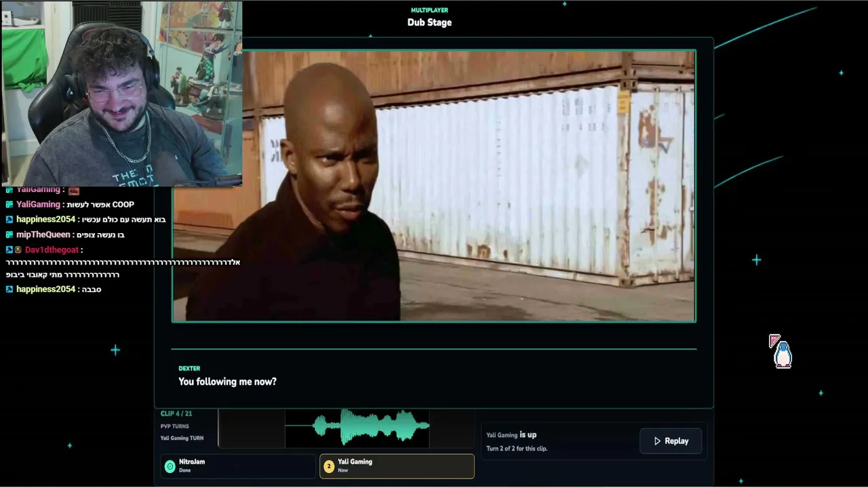Click the badge before happiness2054's בוא תעשה message

(9, 220)
